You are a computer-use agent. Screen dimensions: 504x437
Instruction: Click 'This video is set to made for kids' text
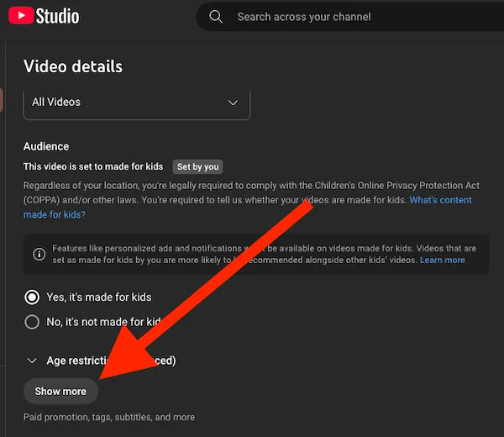click(93, 166)
